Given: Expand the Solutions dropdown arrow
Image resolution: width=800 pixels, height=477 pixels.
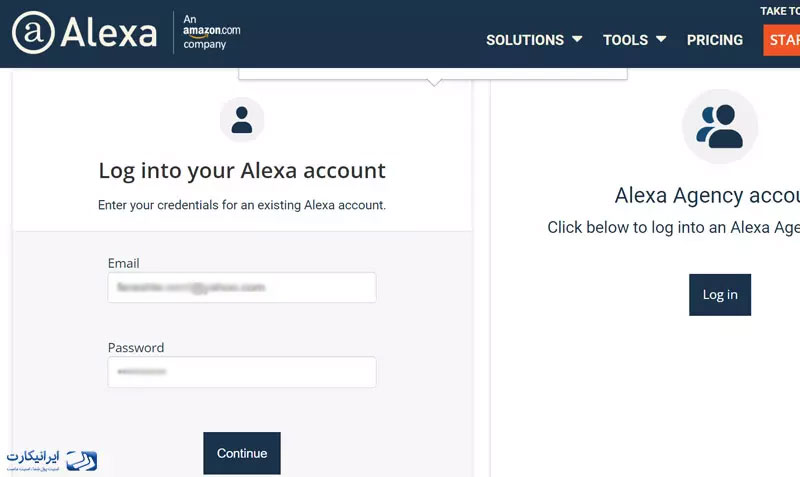Looking at the screenshot, I should [577, 39].
